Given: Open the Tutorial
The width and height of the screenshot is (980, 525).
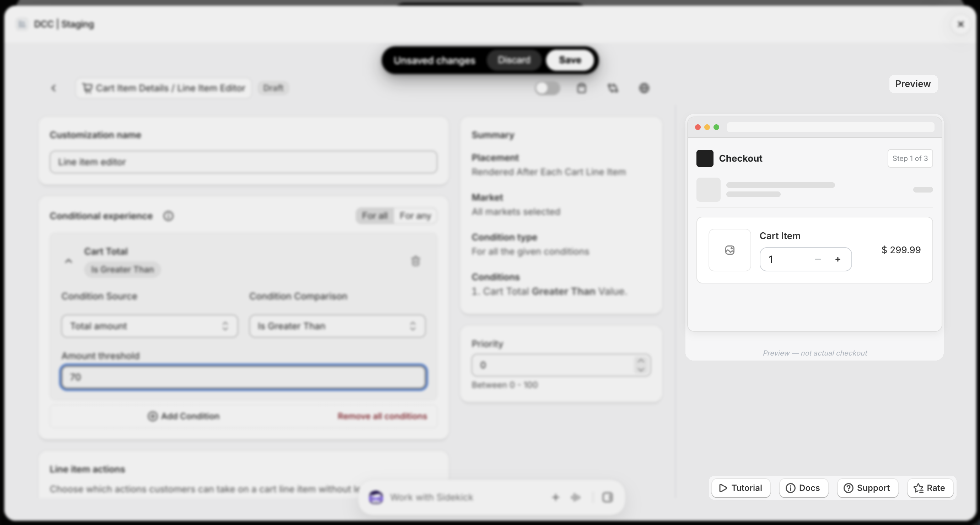Looking at the screenshot, I should click(x=741, y=488).
